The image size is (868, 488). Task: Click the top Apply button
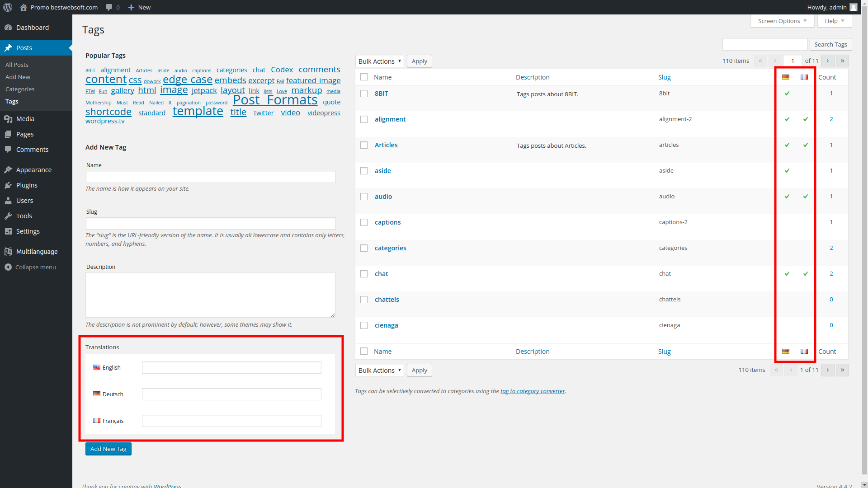(419, 61)
